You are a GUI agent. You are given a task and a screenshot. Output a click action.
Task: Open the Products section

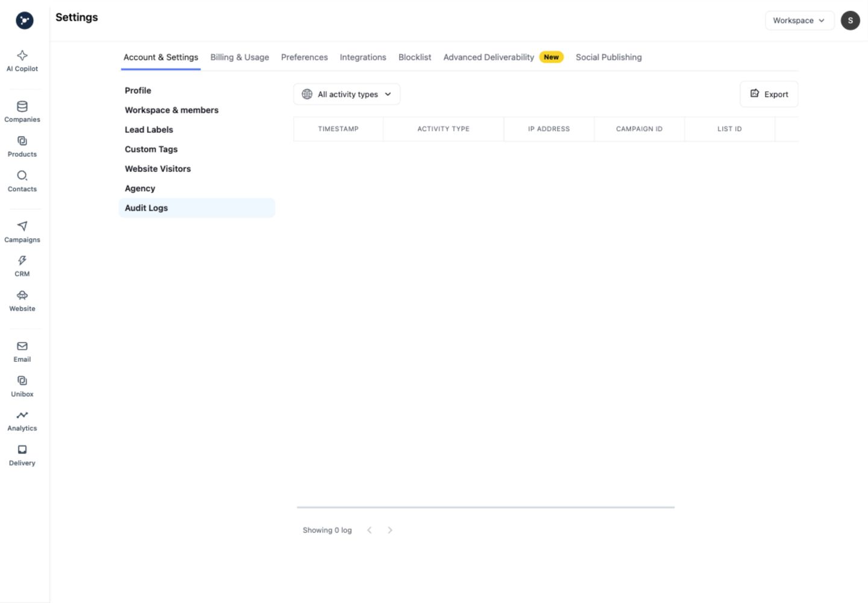pos(22,147)
